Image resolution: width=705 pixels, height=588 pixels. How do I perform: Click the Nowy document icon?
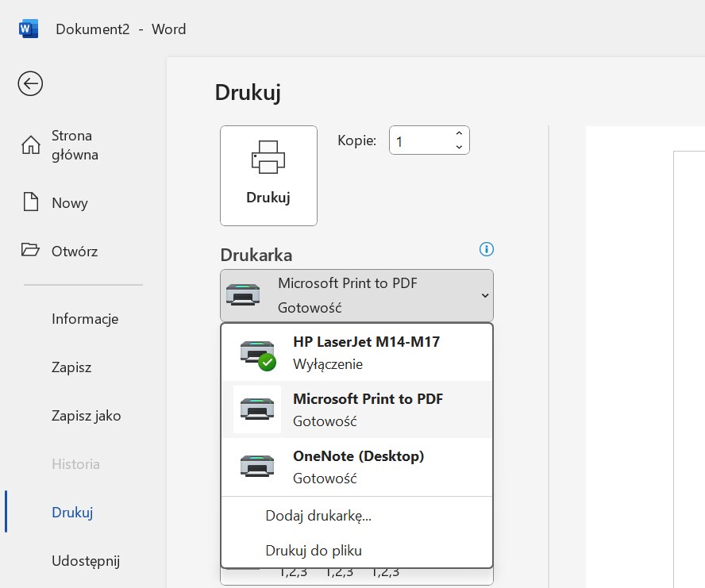pyautogui.click(x=30, y=202)
